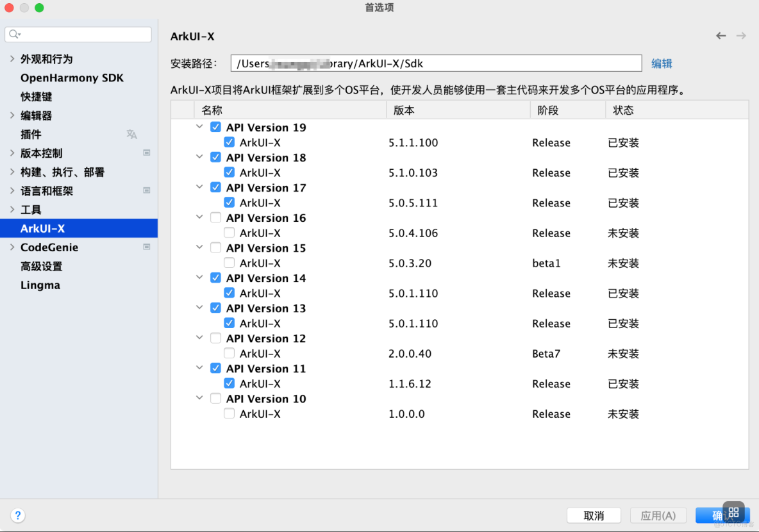Viewport: 759px width, 532px height.
Task: Click inside the 安装路径 input field
Action: point(436,63)
